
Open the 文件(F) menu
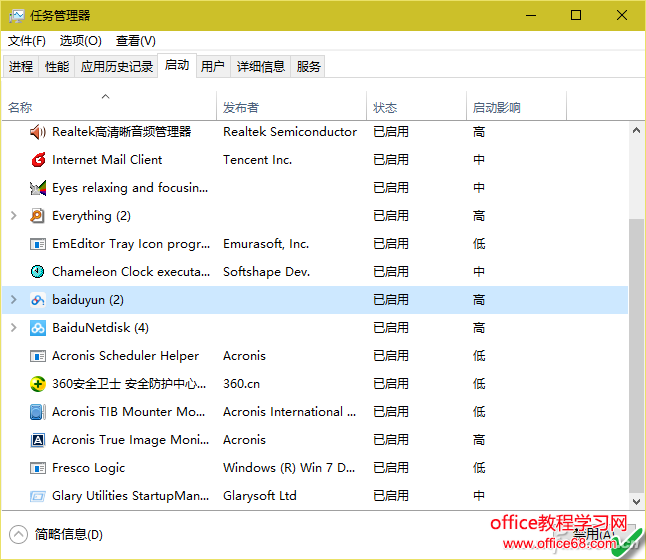tap(27, 41)
